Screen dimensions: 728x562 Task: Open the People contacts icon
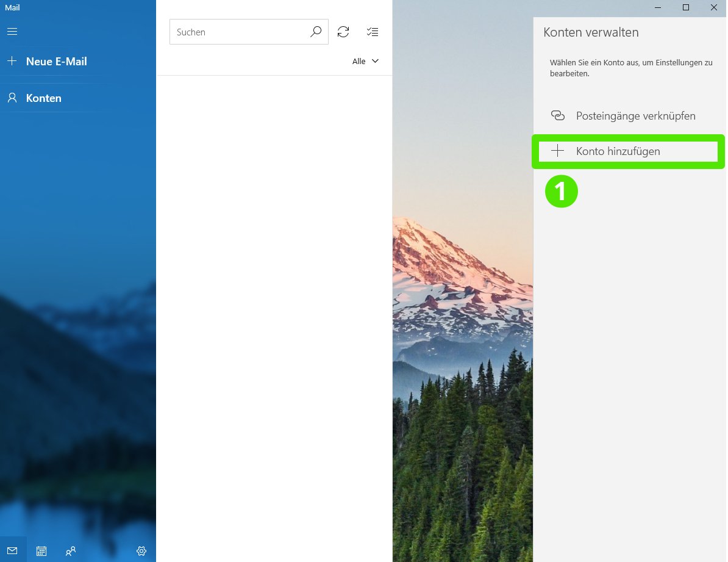71,551
